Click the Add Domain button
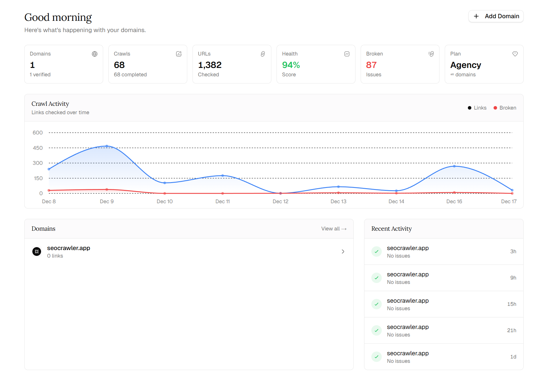Viewport: 543px width, 392px height. [496, 16]
